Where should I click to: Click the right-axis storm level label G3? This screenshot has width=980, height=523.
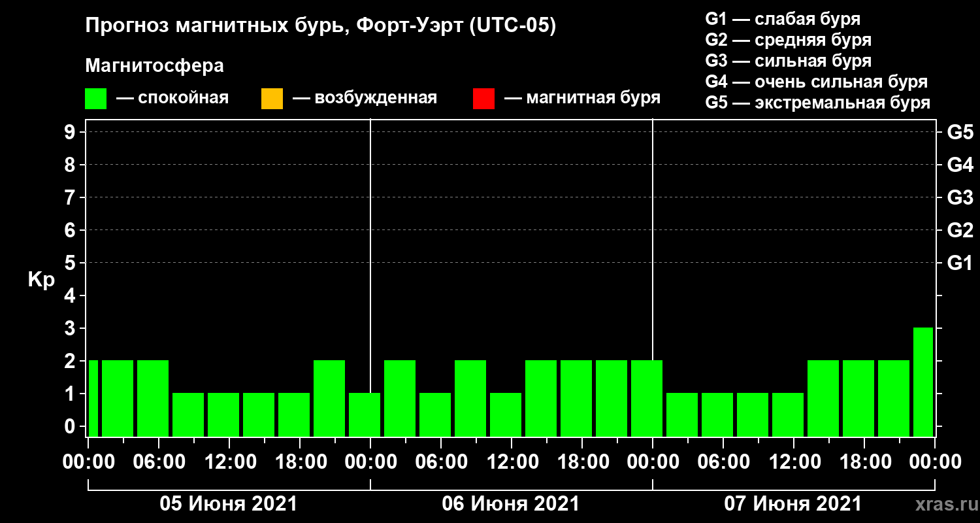point(960,197)
